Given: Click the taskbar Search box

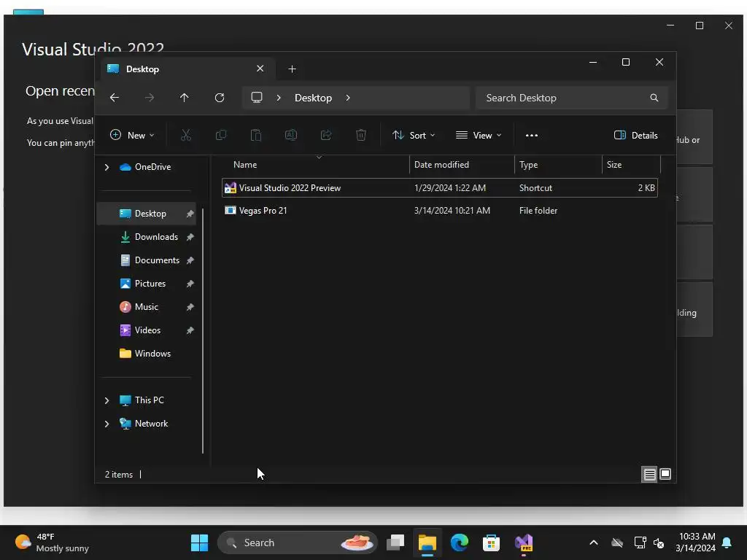Looking at the screenshot, I should 297,542.
